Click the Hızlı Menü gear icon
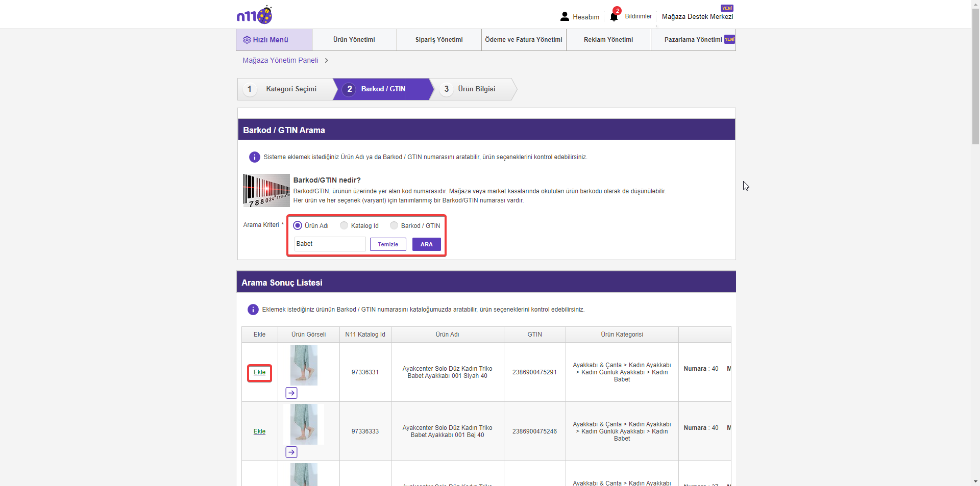This screenshot has height=486, width=980. (x=247, y=40)
